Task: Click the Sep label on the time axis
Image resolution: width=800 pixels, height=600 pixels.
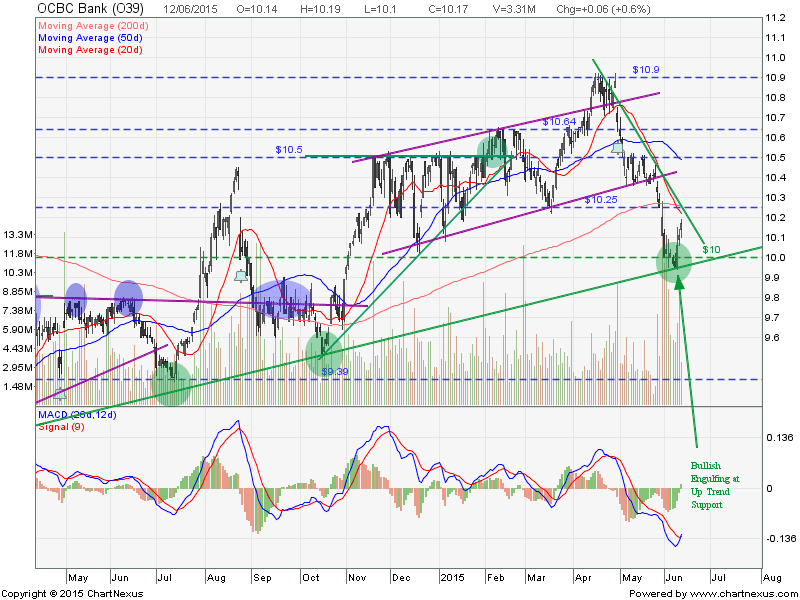Action: [262, 578]
